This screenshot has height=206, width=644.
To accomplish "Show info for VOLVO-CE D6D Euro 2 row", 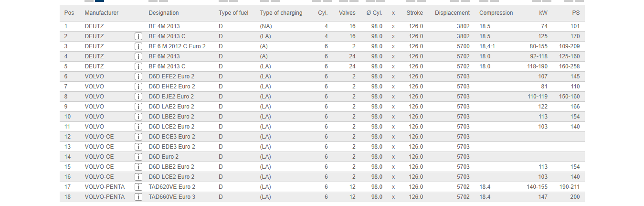I will (138, 157).
